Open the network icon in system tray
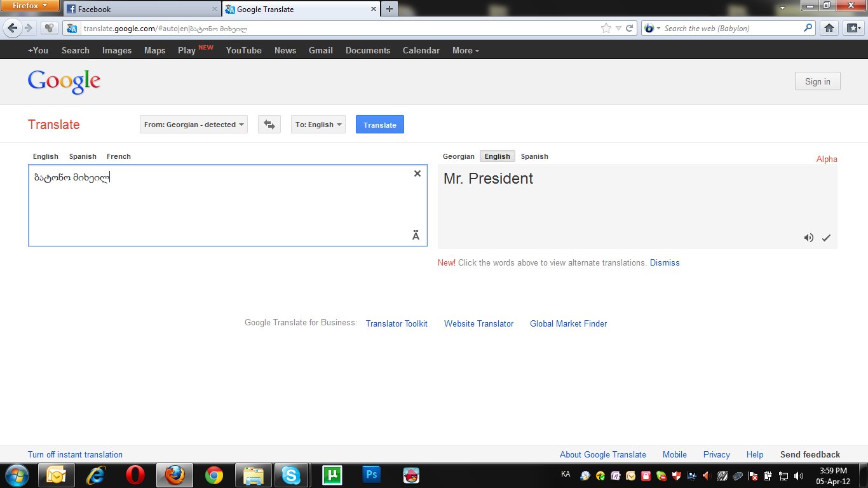The height and width of the screenshot is (488, 868). pos(783,475)
